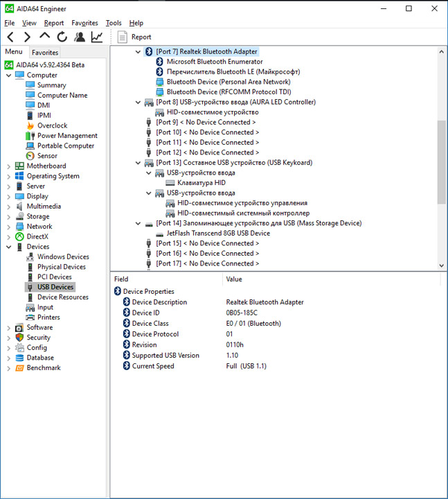Click the up-level arrow toolbar icon
Screen dimensions: 448x499
coord(44,36)
